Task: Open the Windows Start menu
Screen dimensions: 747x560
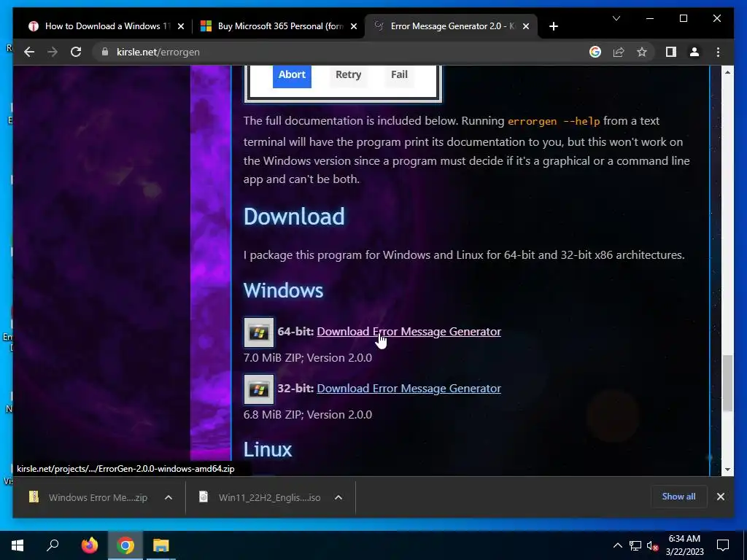Action: pyautogui.click(x=18, y=545)
